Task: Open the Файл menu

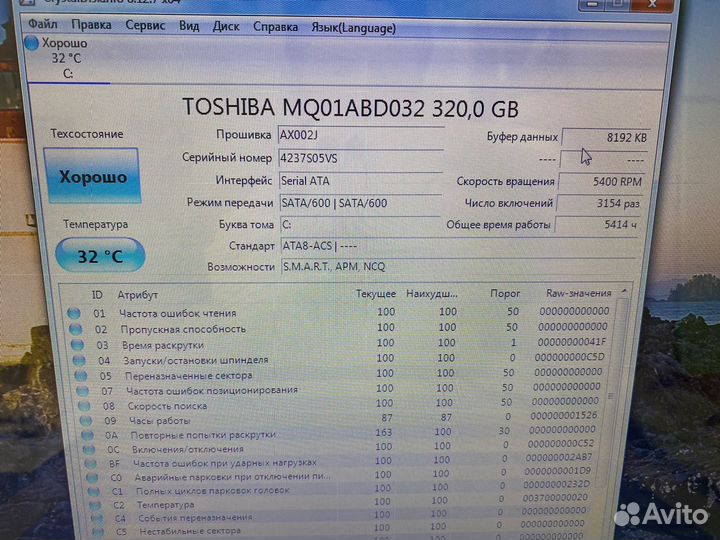Action: [43, 23]
